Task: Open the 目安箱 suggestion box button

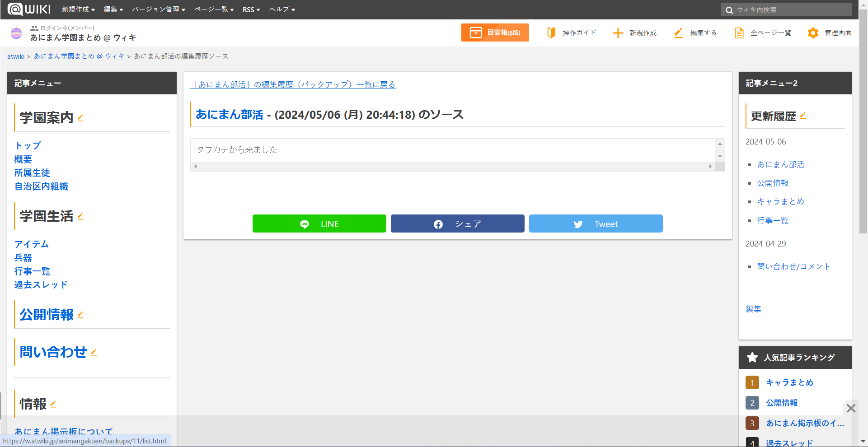Action: point(495,33)
